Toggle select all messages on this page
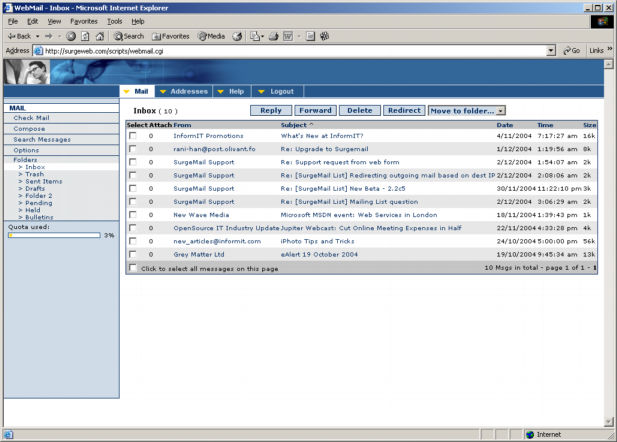This screenshot has width=617, height=442. [x=133, y=268]
